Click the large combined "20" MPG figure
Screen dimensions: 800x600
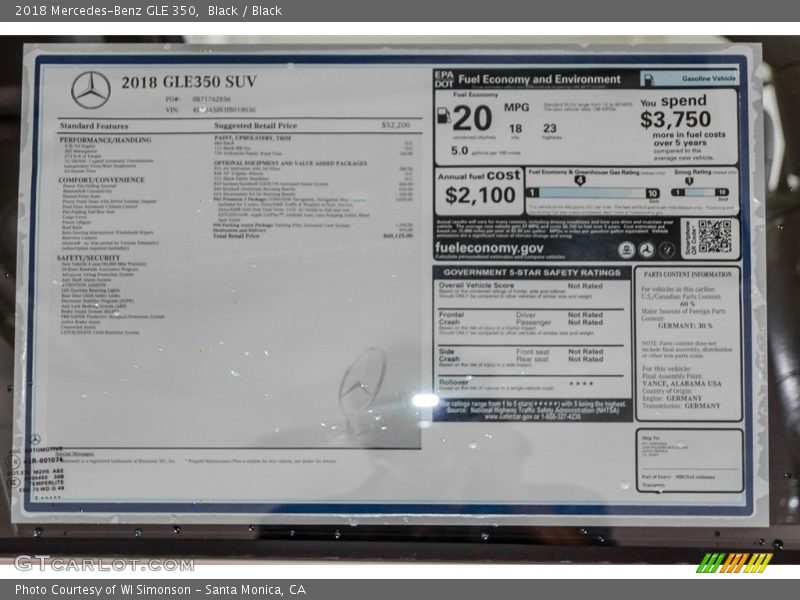pos(472,118)
